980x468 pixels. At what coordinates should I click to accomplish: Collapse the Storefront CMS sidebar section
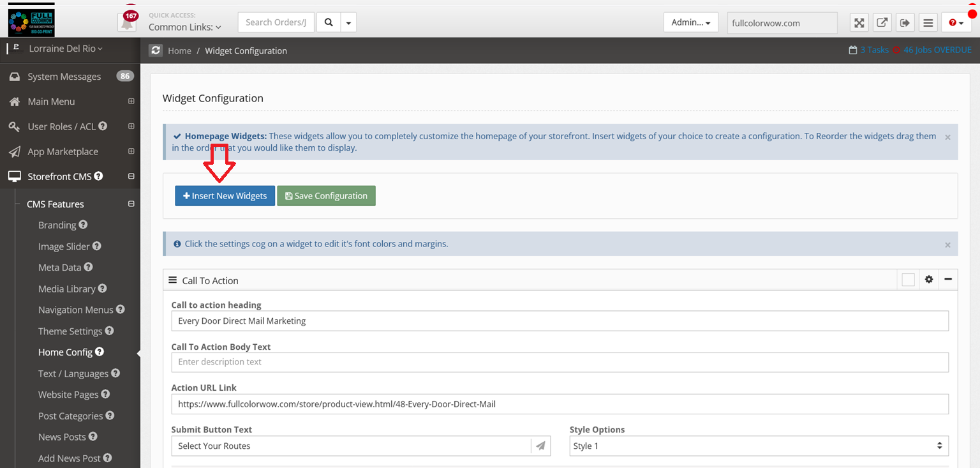pos(131,176)
